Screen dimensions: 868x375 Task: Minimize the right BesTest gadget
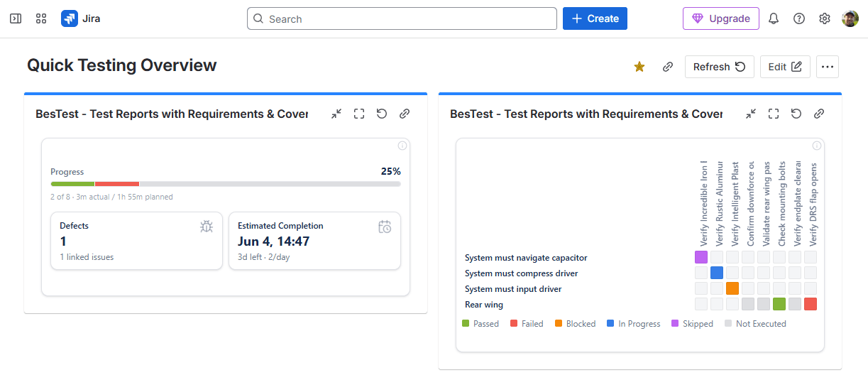751,114
